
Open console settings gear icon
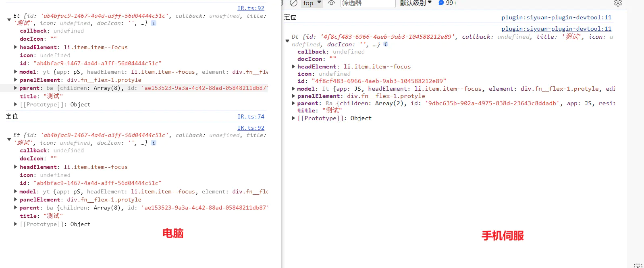click(618, 3)
